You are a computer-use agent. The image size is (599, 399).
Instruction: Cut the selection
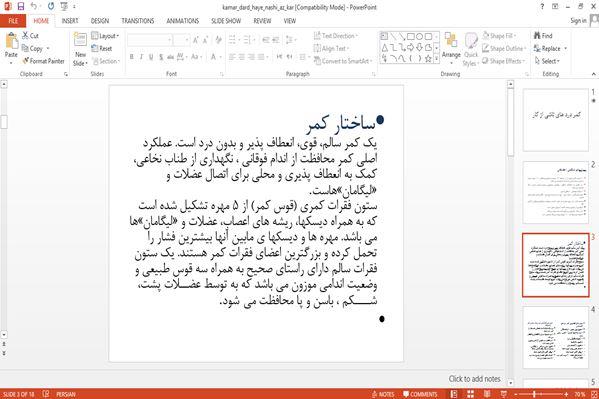pos(31,36)
